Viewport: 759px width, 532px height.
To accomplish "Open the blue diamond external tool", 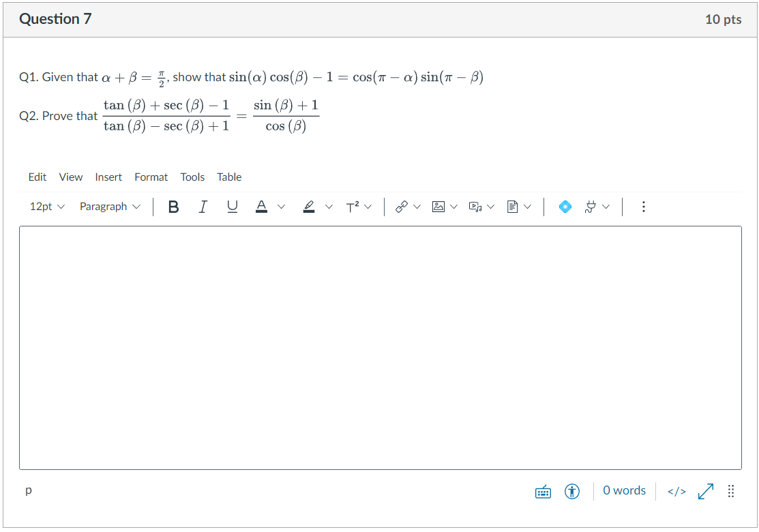I will coord(565,207).
